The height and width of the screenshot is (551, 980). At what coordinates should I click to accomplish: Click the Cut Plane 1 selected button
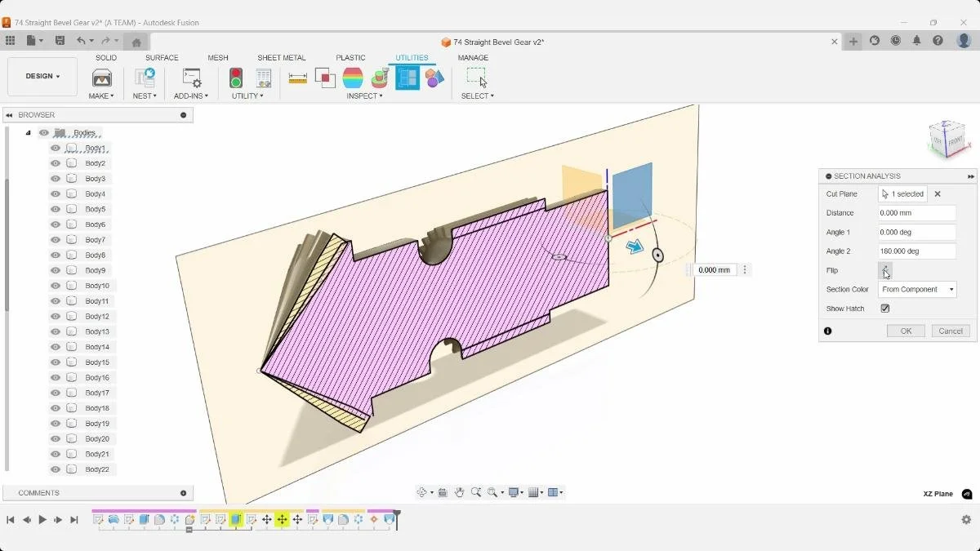902,194
